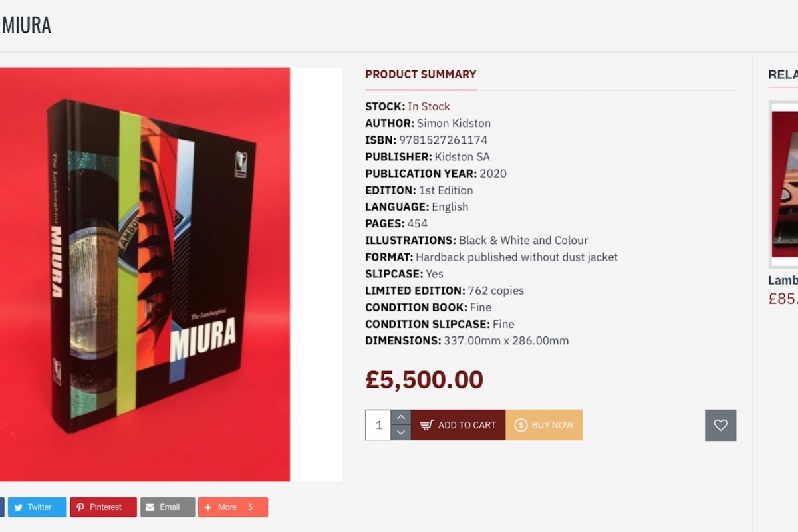This screenshot has height=532, width=798.
Task: Click the Add to Cart button
Action: (x=458, y=425)
